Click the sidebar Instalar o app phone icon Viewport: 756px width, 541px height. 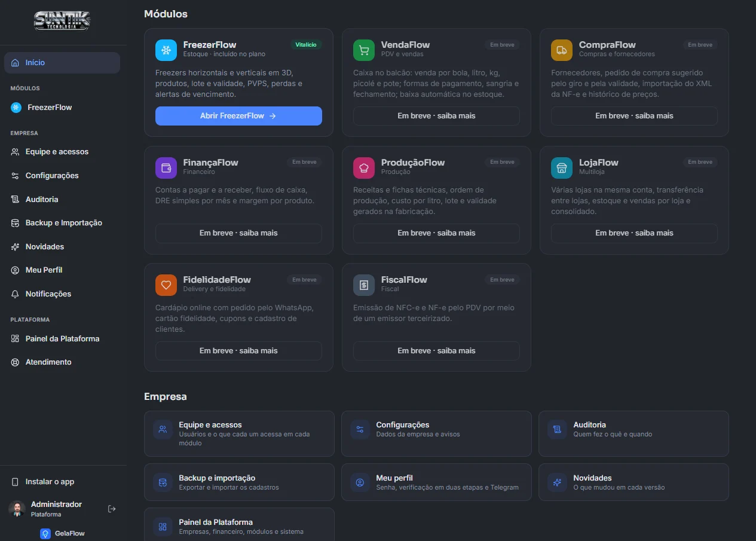pos(15,482)
